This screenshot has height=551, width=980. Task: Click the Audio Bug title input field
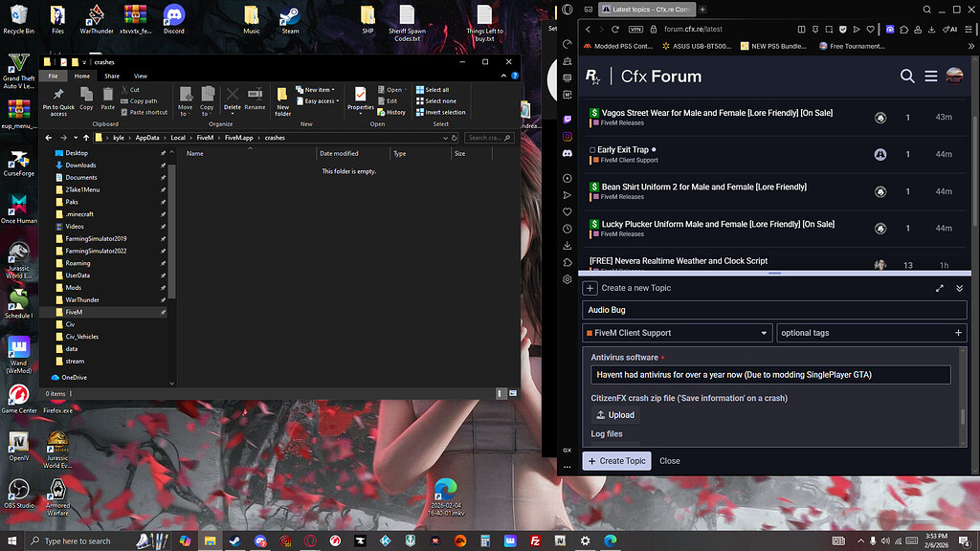(774, 310)
